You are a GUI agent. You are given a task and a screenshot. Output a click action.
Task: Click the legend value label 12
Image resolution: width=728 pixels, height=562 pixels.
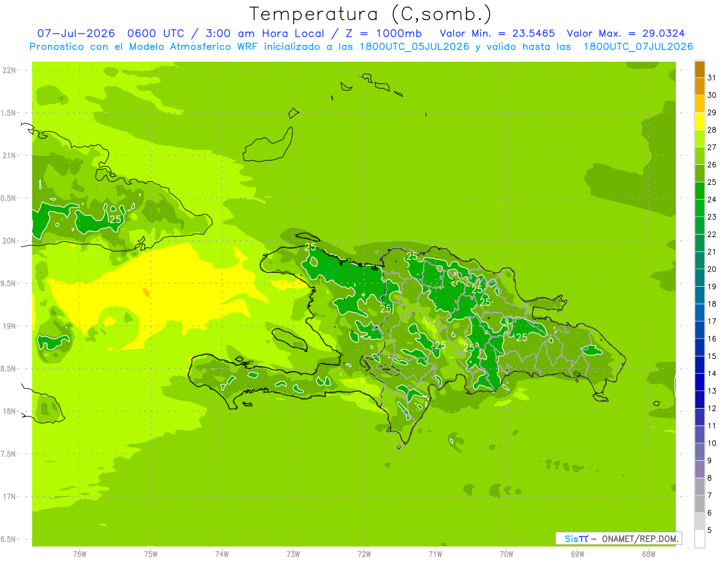712,408
